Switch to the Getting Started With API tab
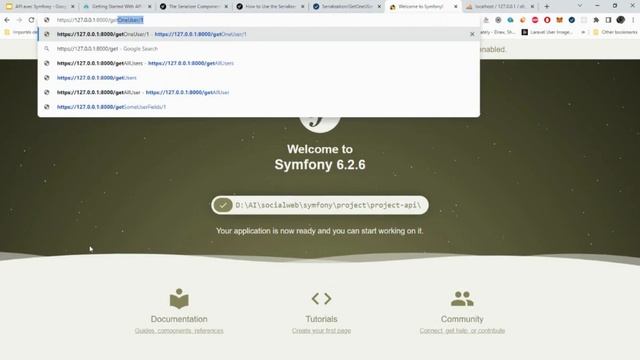This screenshot has width=640, height=360. point(116,7)
